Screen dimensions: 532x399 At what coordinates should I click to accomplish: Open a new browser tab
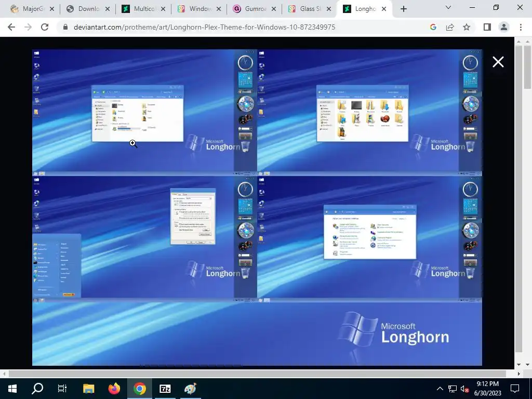point(403,9)
